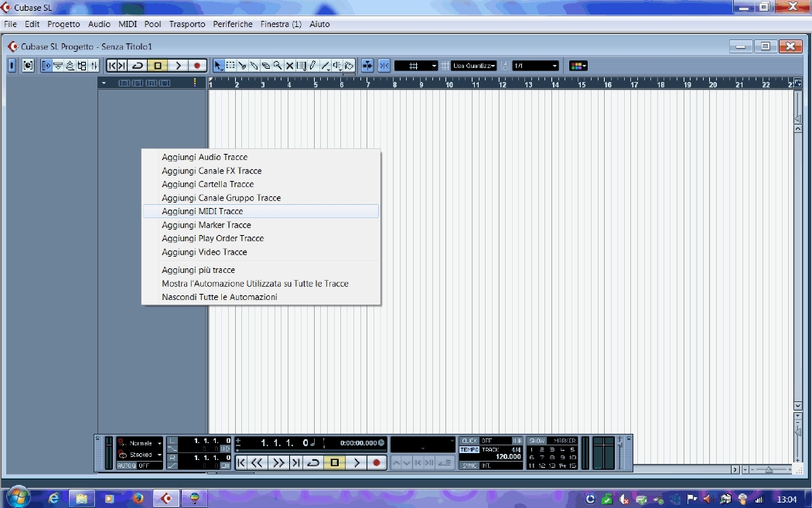The image size is (812, 508).
Task: Select the Zoom magnifier tool
Action: (x=278, y=66)
